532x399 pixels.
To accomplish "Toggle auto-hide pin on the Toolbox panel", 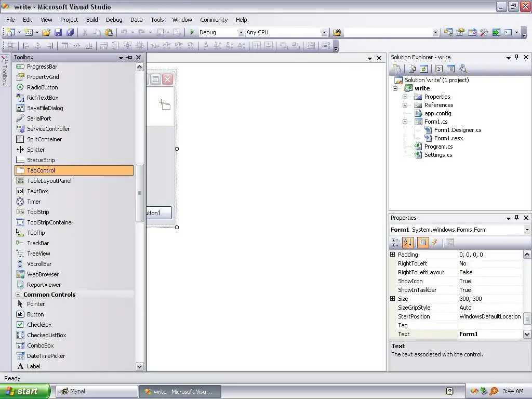I will click(129, 57).
